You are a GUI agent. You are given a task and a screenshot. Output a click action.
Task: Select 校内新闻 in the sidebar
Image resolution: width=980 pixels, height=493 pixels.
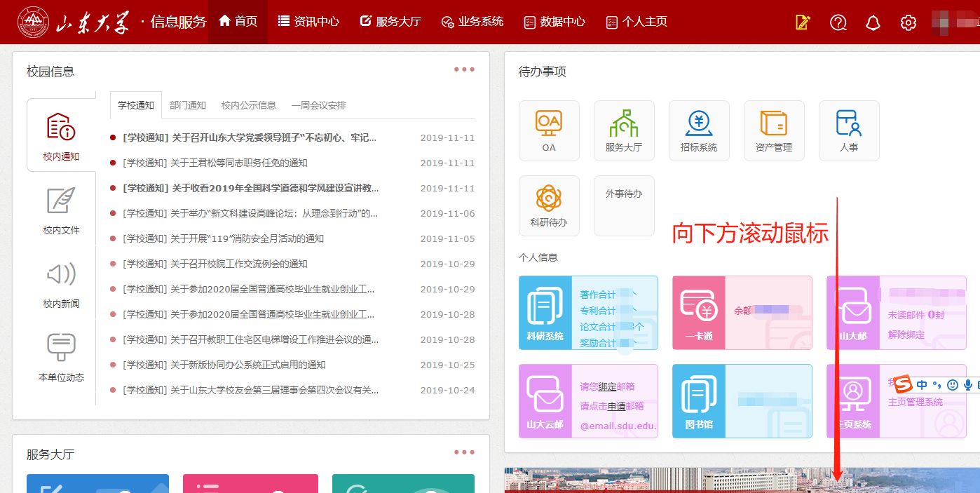coord(62,283)
